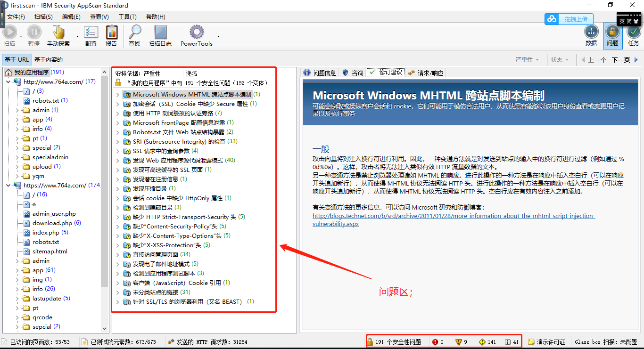644x349 pixels.
Task: Expand the app (61) folder
Action: click(17, 270)
